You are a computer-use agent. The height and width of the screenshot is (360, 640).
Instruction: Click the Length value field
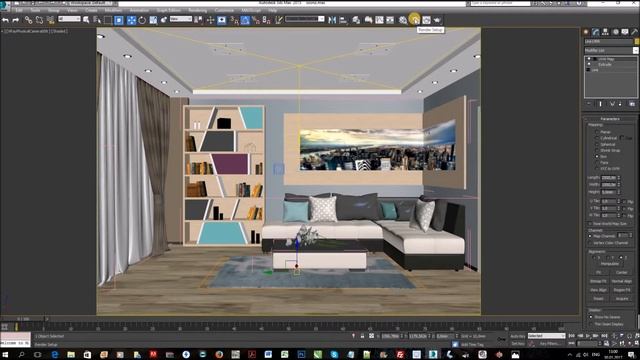click(608, 178)
